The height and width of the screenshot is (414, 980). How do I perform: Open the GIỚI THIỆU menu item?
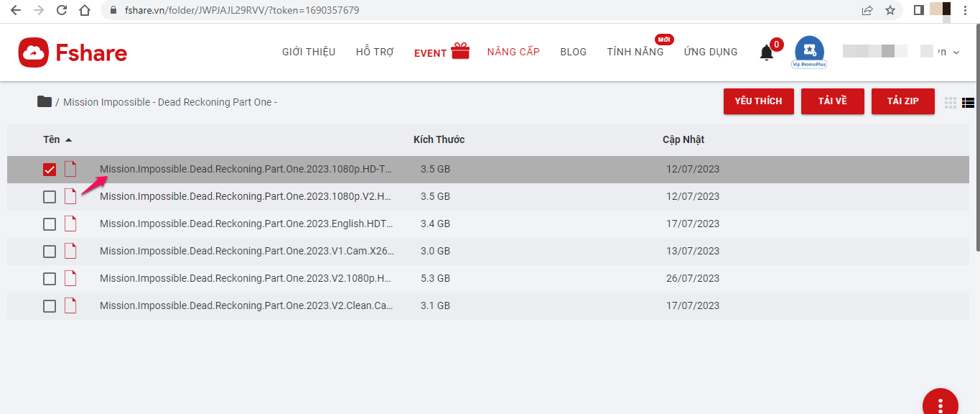(x=309, y=52)
